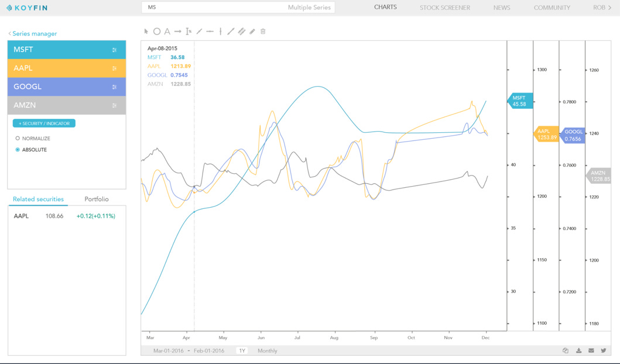Click the AAPL 1213.89 legend entry
This screenshot has height=364, width=620.
169,66
